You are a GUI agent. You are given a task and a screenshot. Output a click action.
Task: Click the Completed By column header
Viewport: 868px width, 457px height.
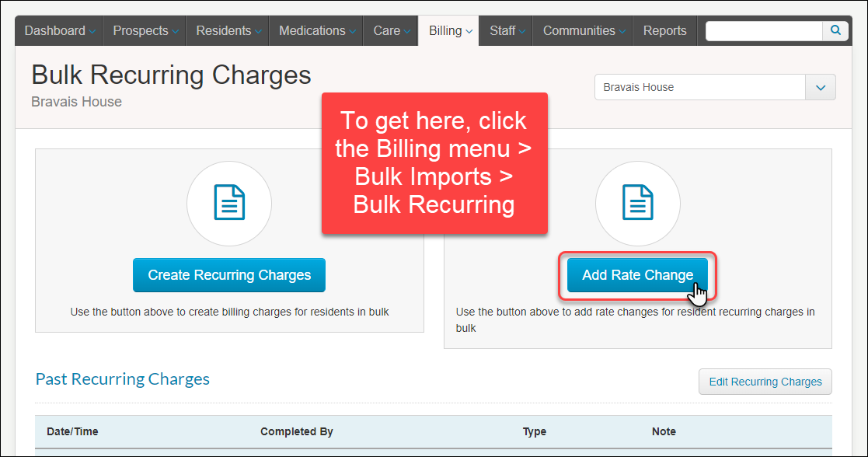[297, 431]
